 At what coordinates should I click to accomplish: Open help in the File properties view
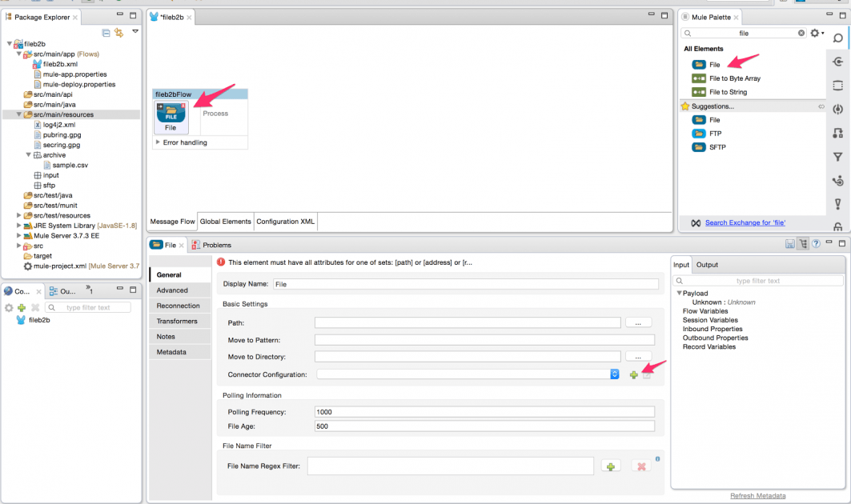click(816, 244)
